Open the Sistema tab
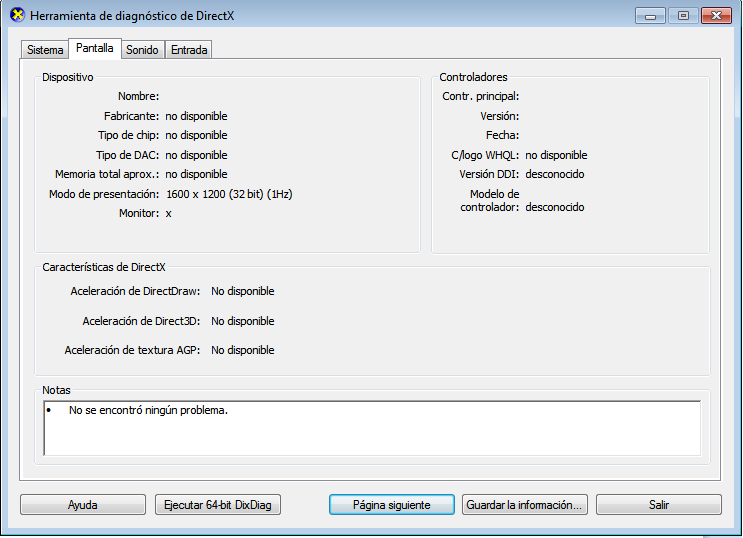Viewport: 743px width, 538px height. (45, 50)
